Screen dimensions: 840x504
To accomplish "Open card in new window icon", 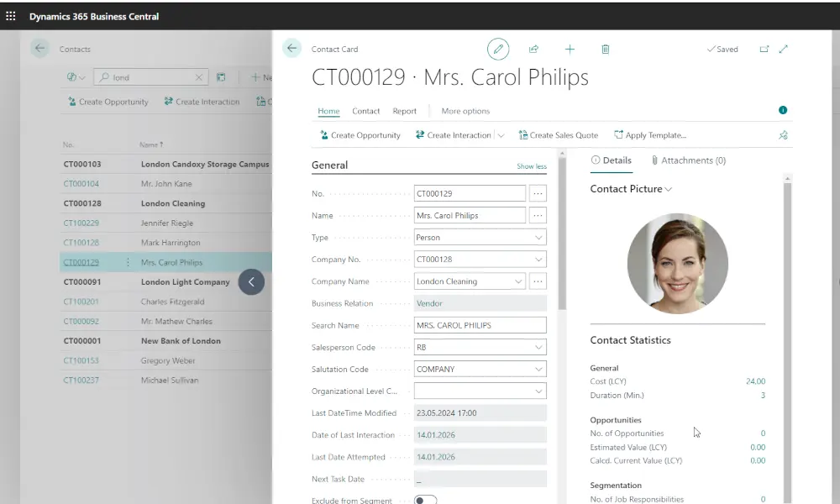I will tap(764, 49).
